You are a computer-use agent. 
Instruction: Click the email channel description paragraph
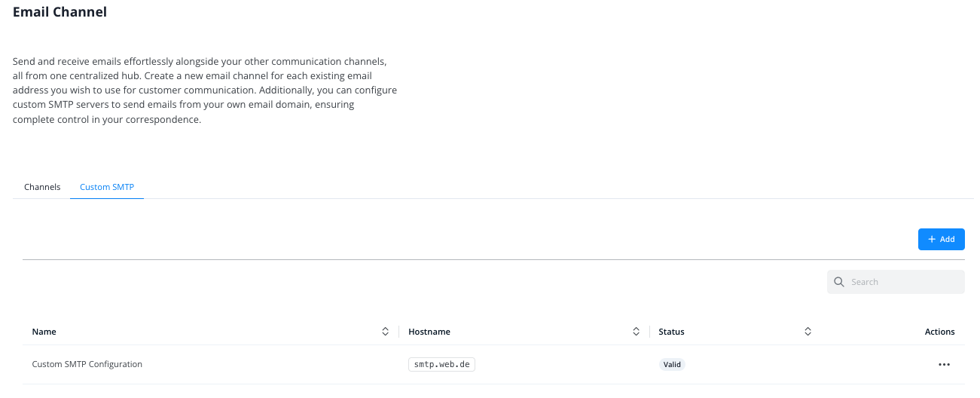click(x=205, y=90)
